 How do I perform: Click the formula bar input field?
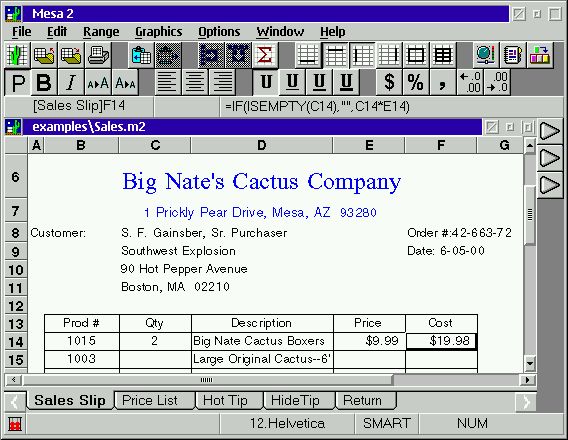[390, 106]
